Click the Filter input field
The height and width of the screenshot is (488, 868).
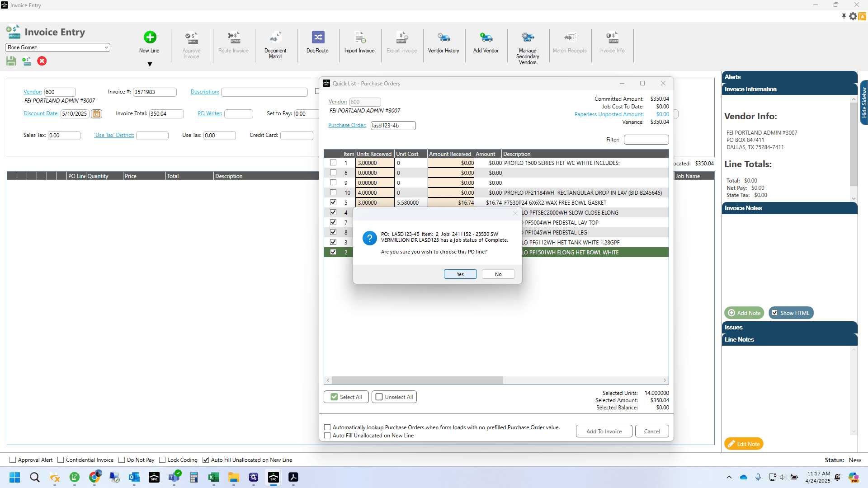pos(646,140)
